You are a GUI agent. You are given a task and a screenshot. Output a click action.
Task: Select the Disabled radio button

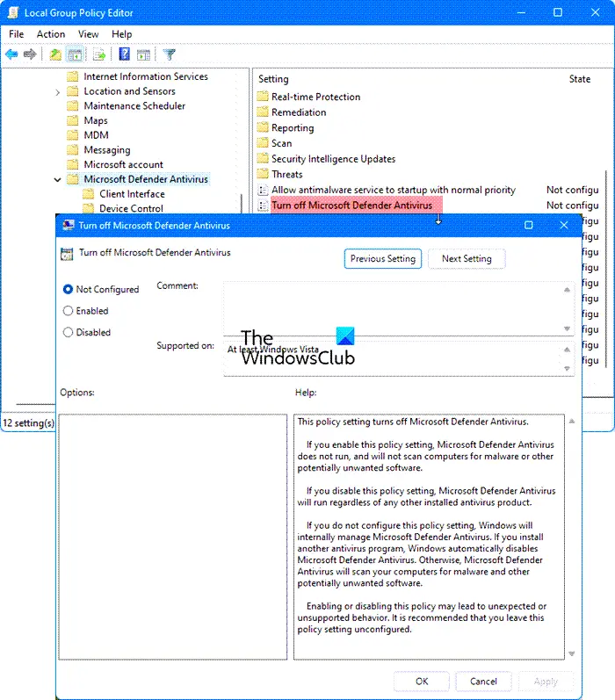coord(68,332)
